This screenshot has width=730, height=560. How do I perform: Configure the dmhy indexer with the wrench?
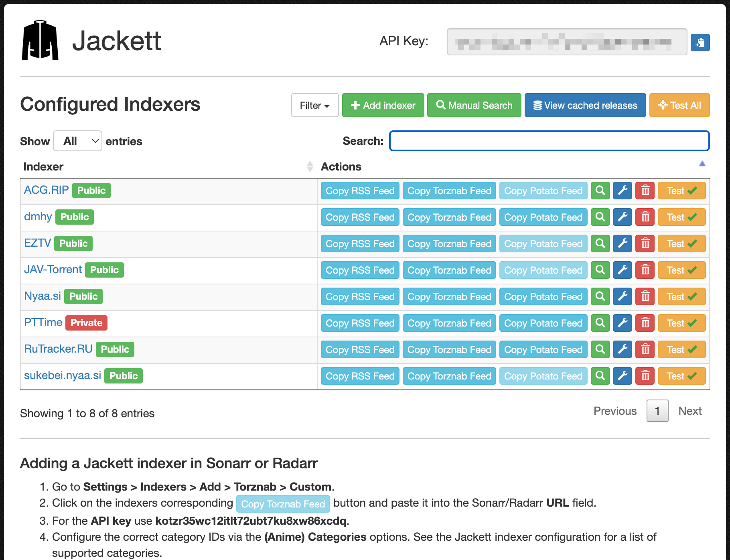pyautogui.click(x=623, y=217)
